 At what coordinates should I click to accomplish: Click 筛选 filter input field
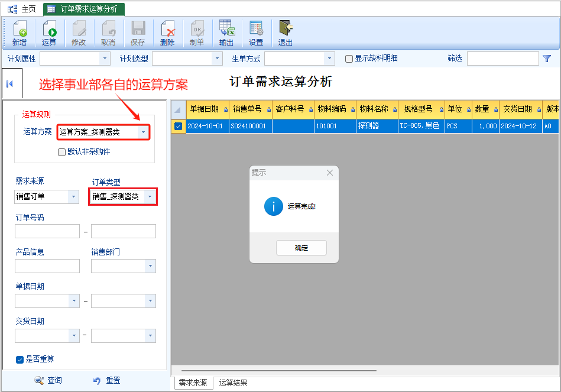(x=502, y=59)
